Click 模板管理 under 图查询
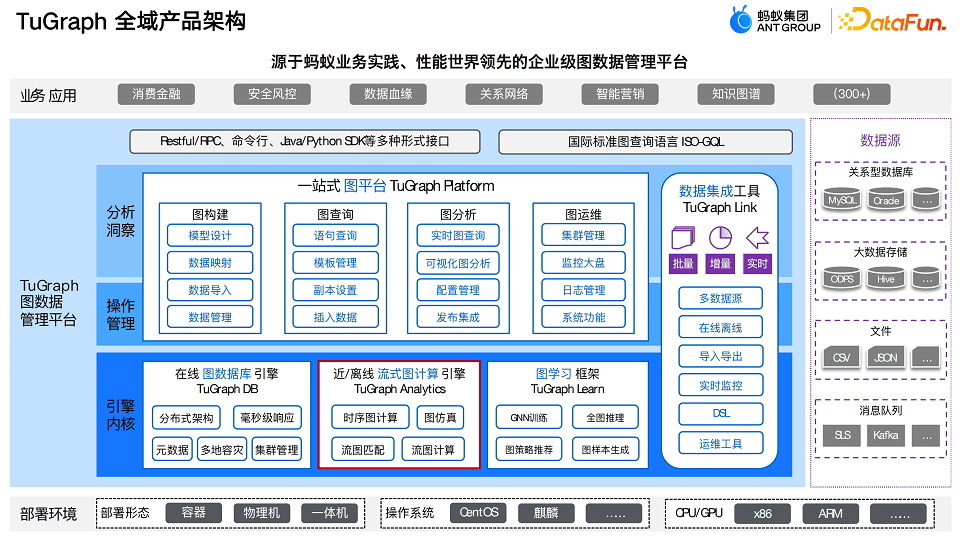 pos(336,263)
